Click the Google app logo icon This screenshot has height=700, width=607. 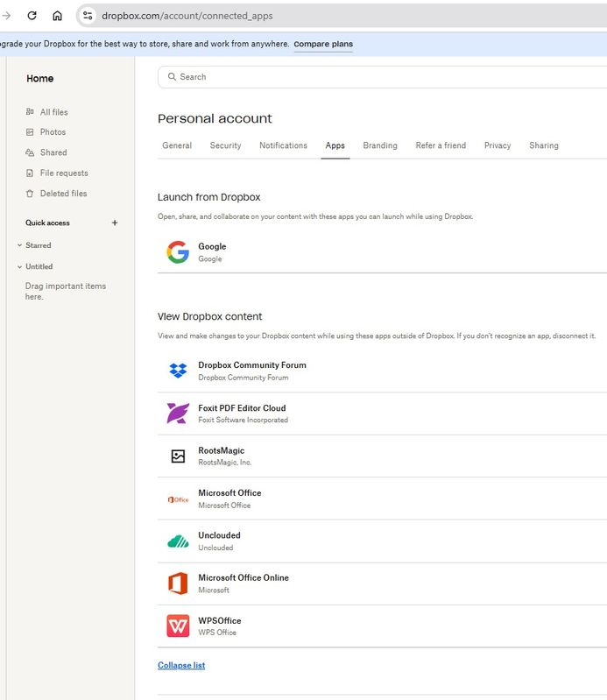point(178,252)
